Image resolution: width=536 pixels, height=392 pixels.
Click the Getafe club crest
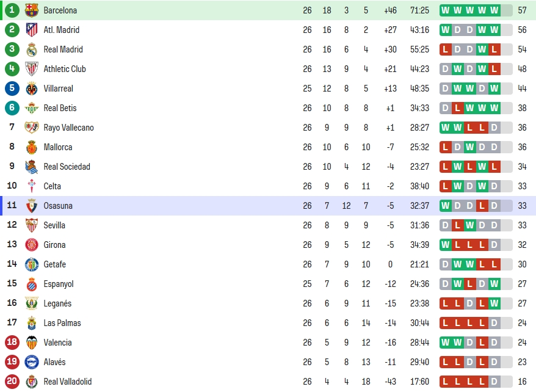click(32, 264)
